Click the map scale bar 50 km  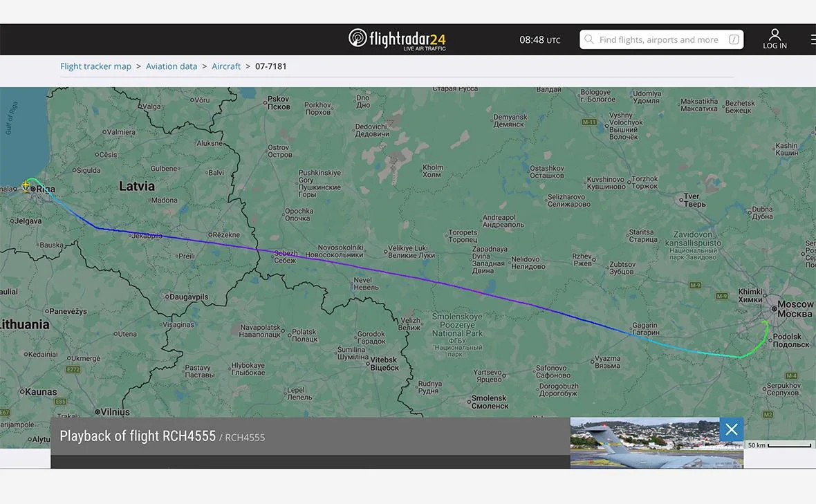point(779,445)
